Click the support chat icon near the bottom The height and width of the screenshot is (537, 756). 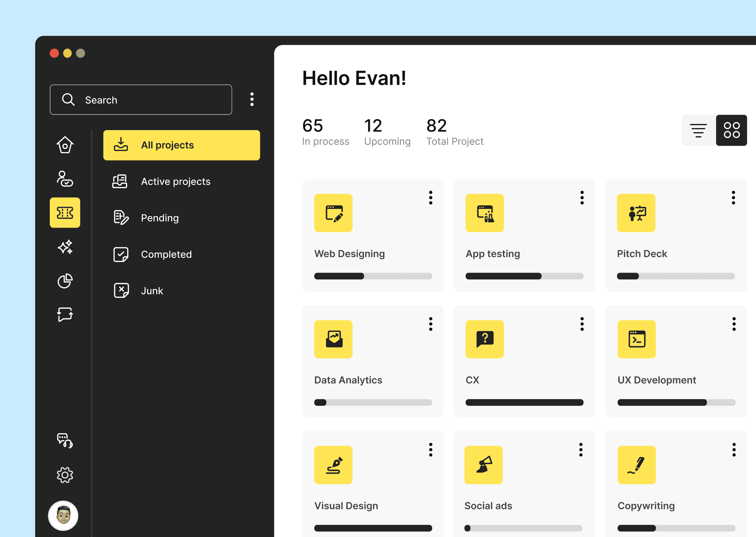coord(65,441)
